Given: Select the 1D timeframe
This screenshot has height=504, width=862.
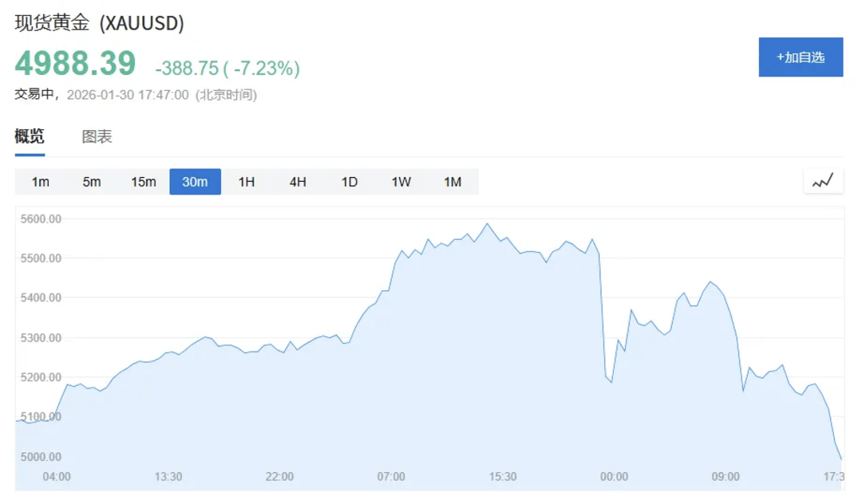Looking at the screenshot, I should tap(349, 182).
